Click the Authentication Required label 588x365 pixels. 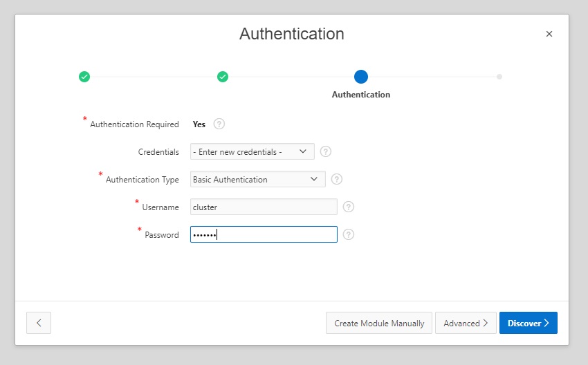coord(134,124)
